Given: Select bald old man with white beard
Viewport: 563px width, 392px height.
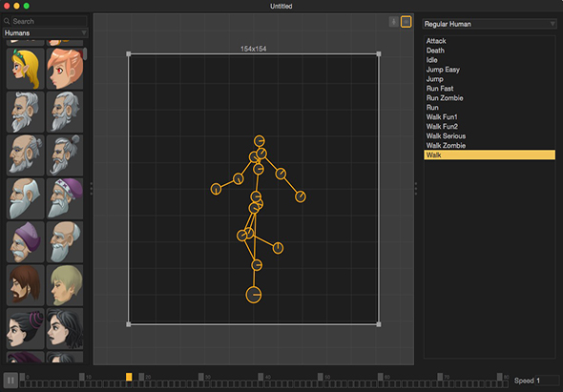Looking at the screenshot, I should [65, 242].
